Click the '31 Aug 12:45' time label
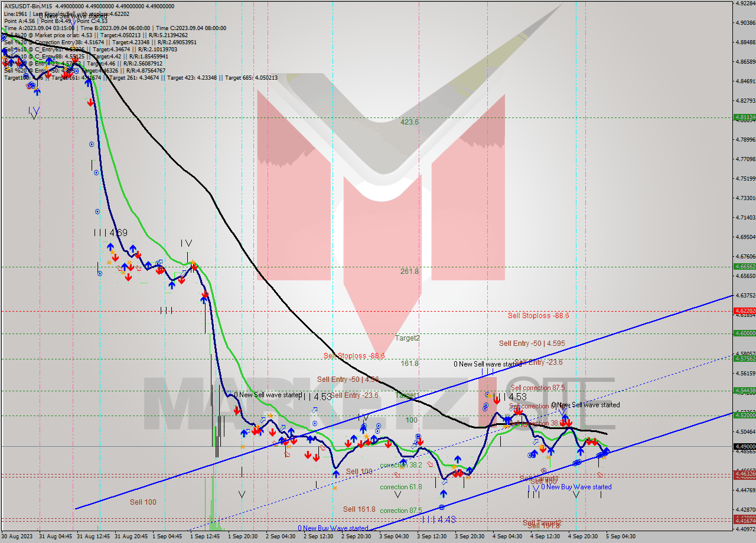Image resolution: width=756 pixels, height=543 pixels. 93,537
